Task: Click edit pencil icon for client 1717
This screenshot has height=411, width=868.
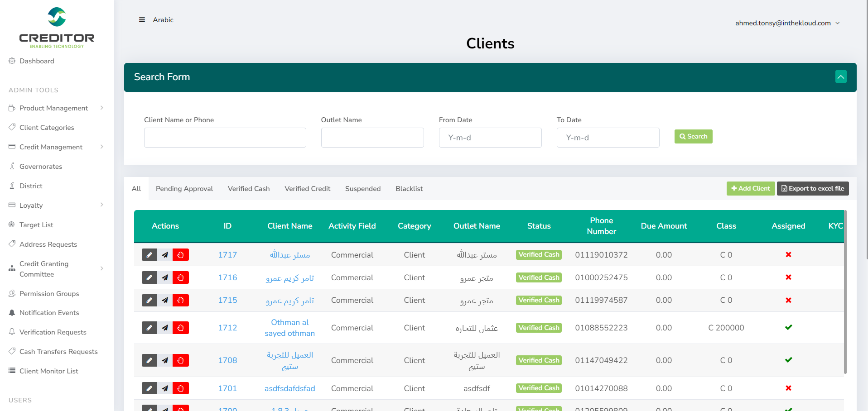Action: tap(149, 255)
